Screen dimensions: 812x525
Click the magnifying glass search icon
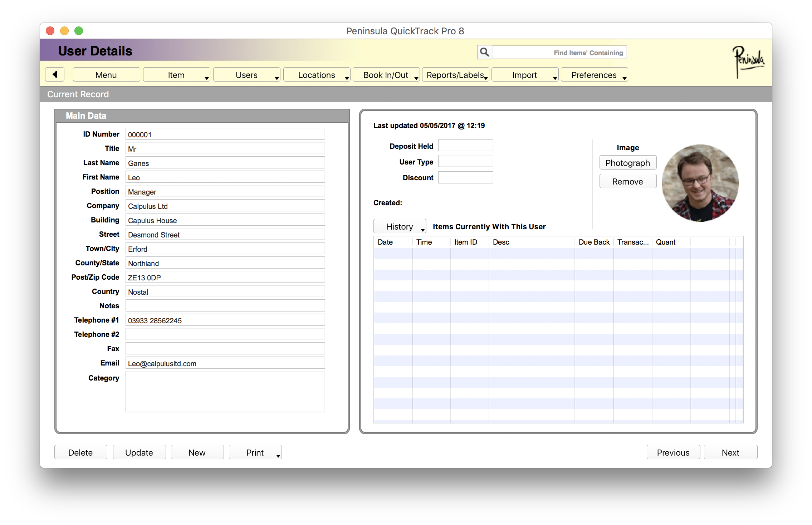pos(484,52)
